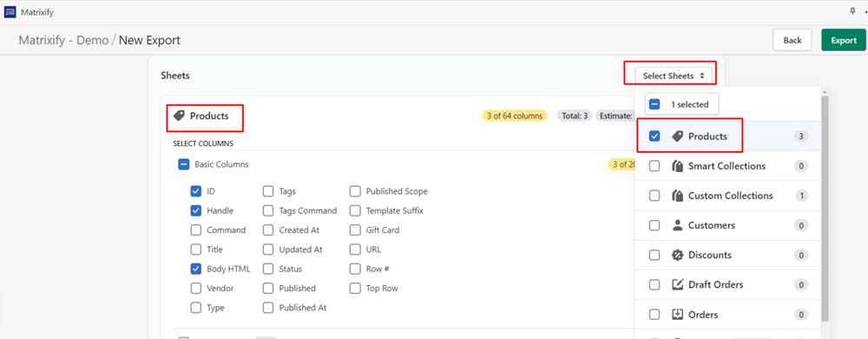Viewport: 868px width, 339px height.
Task: Check the Published column checkbox
Action: tap(268, 288)
